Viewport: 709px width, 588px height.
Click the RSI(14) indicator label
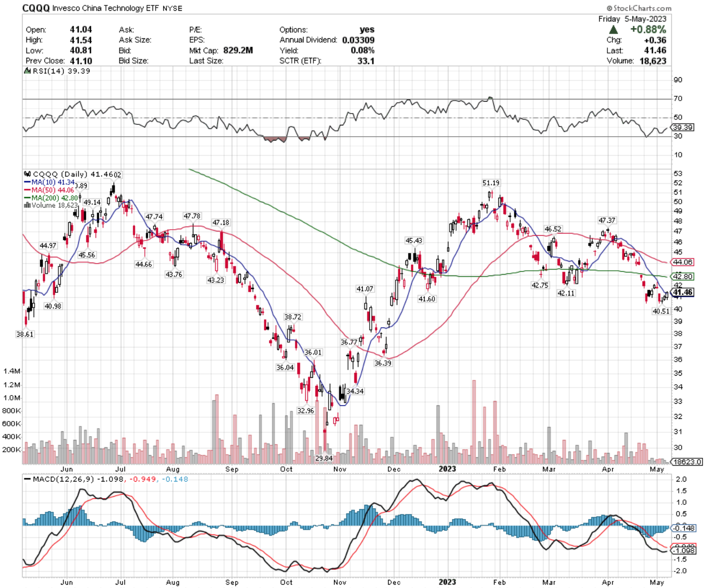pos(49,71)
